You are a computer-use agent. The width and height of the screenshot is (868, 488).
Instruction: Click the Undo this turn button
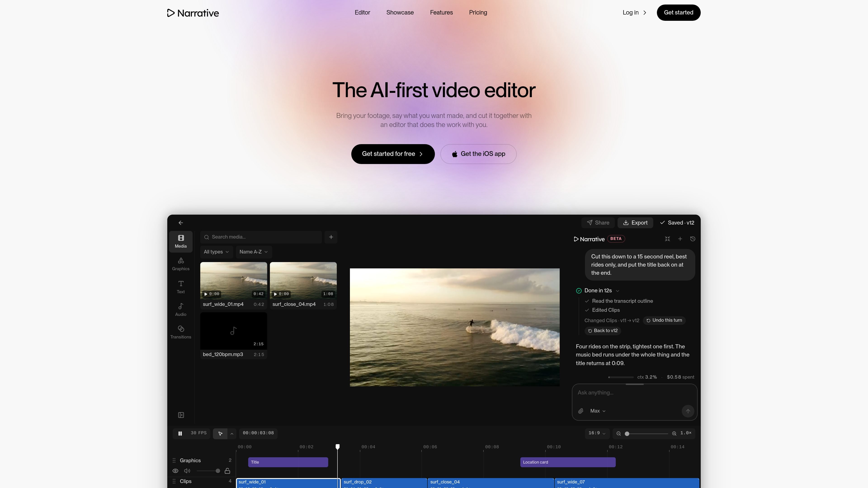tap(664, 320)
